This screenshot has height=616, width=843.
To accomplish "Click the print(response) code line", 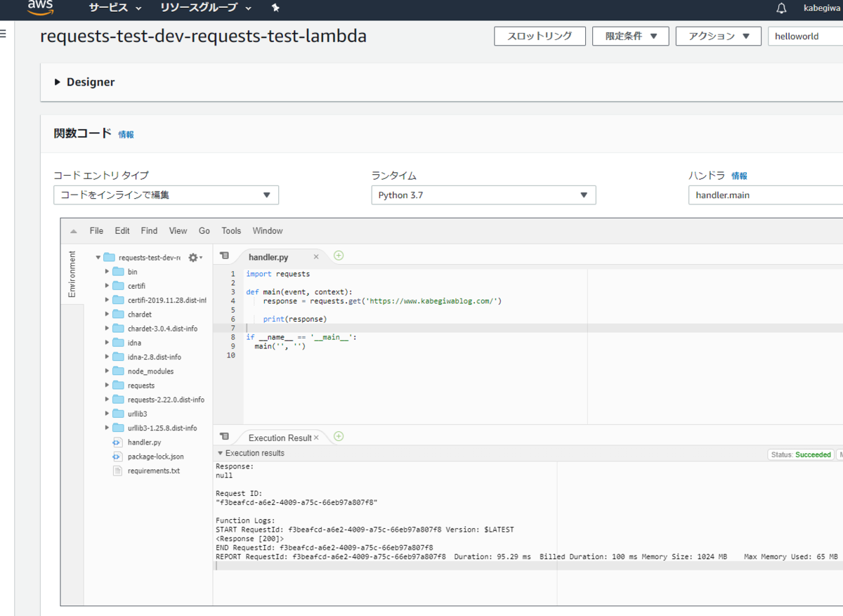I will click(x=295, y=319).
